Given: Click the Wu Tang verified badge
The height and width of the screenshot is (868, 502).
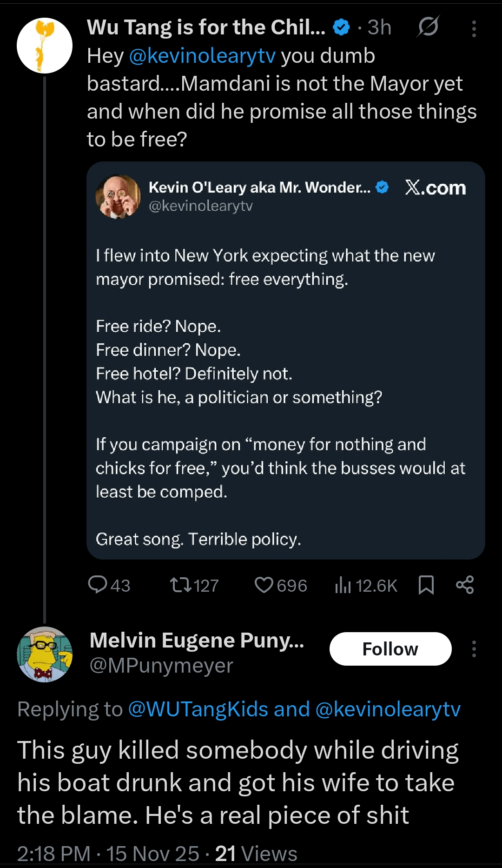Looking at the screenshot, I should pyautogui.click(x=342, y=27).
